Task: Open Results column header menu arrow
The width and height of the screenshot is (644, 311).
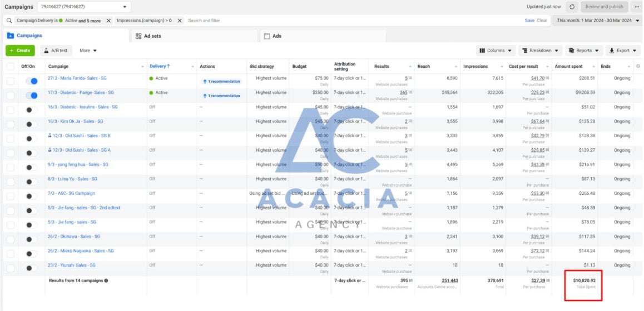Action: click(x=410, y=67)
